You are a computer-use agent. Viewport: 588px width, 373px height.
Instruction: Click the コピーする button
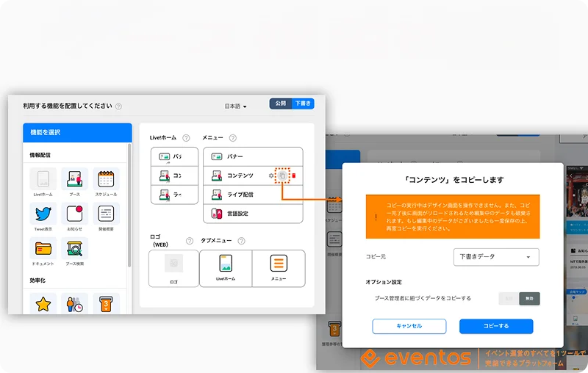[496, 327]
